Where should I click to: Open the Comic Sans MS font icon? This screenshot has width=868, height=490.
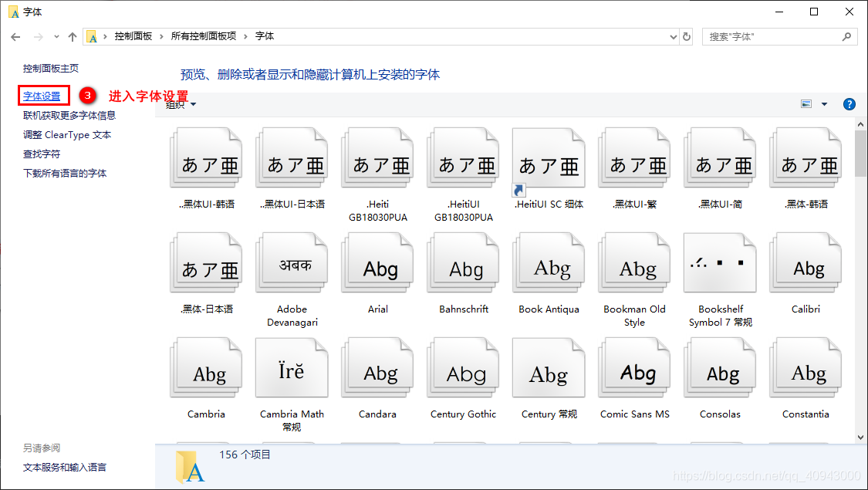(634, 367)
